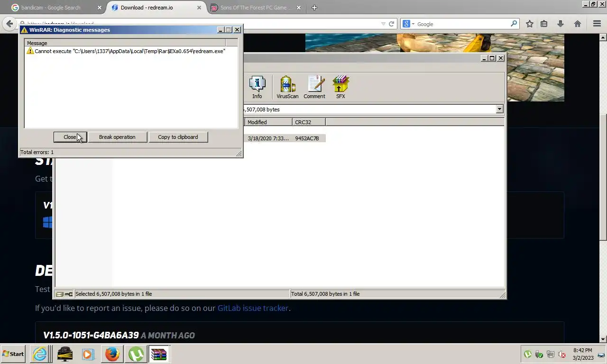Image resolution: width=607 pixels, height=364 pixels.
Task: Copy error messages to clipboard
Action: (178, 137)
